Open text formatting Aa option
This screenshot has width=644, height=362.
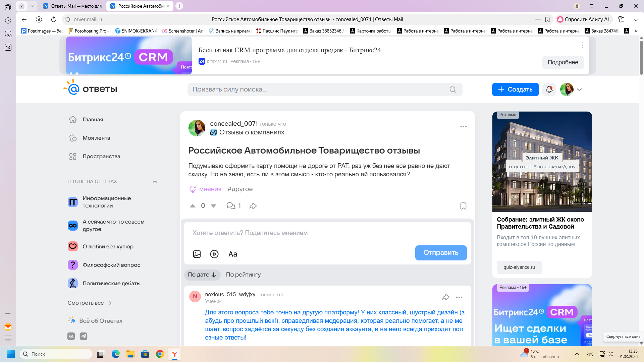pyautogui.click(x=233, y=254)
